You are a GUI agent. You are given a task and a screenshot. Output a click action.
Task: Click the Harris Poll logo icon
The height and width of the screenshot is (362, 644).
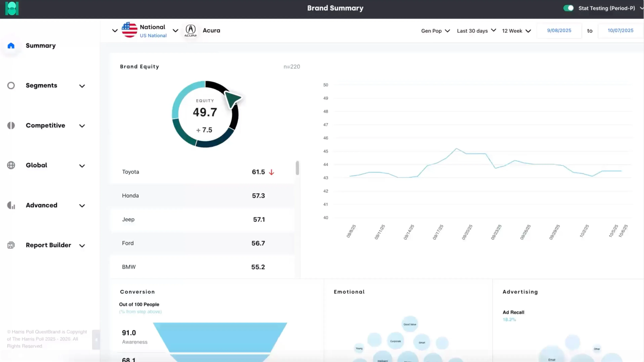pyautogui.click(x=12, y=9)
